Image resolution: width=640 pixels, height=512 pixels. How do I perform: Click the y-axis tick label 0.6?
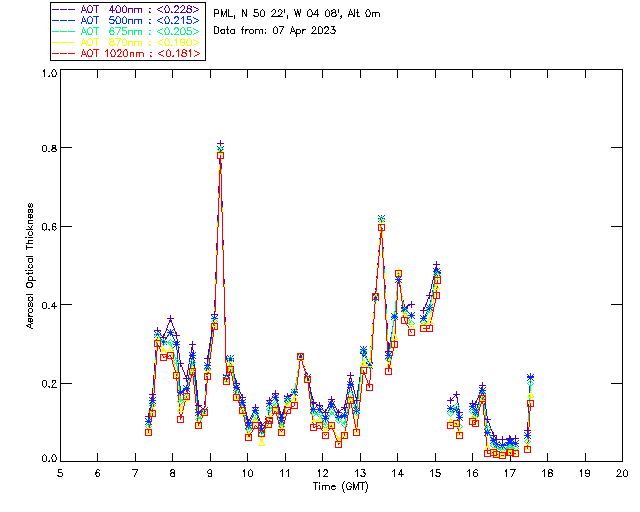coord(49,227)
